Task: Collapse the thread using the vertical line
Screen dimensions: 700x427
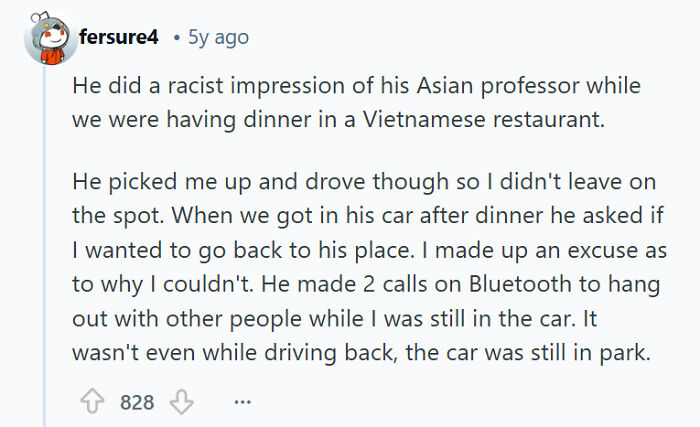Action: click(45, 250)
